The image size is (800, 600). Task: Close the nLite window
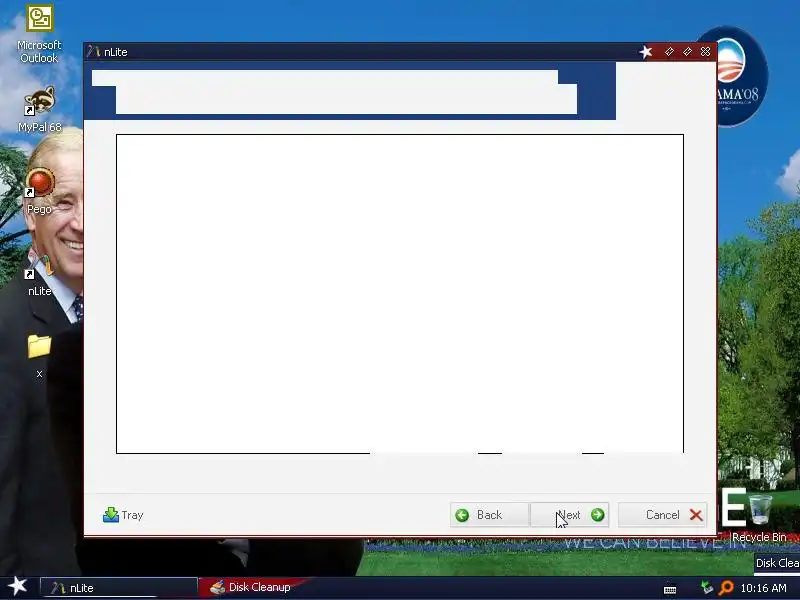coord(706,52)
